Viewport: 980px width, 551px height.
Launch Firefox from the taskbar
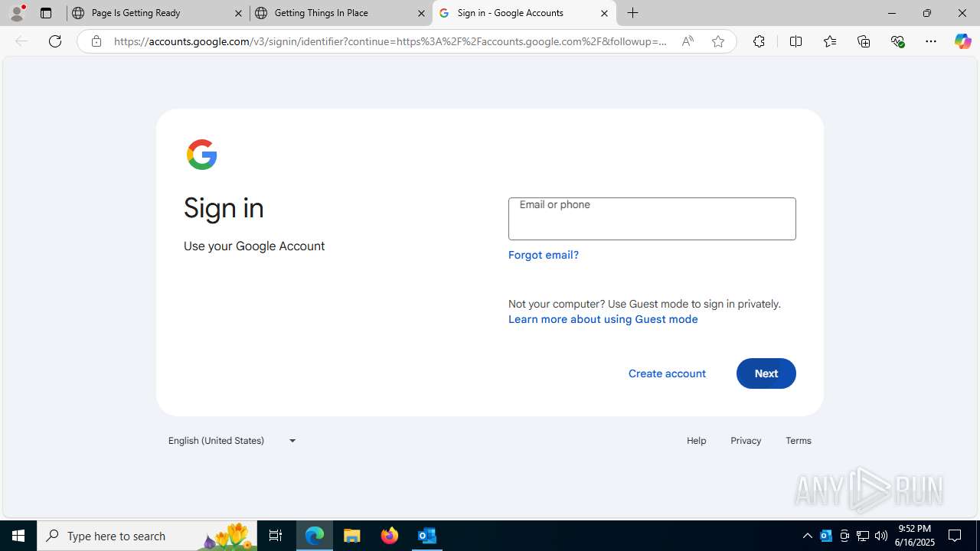tap(390, 536)
